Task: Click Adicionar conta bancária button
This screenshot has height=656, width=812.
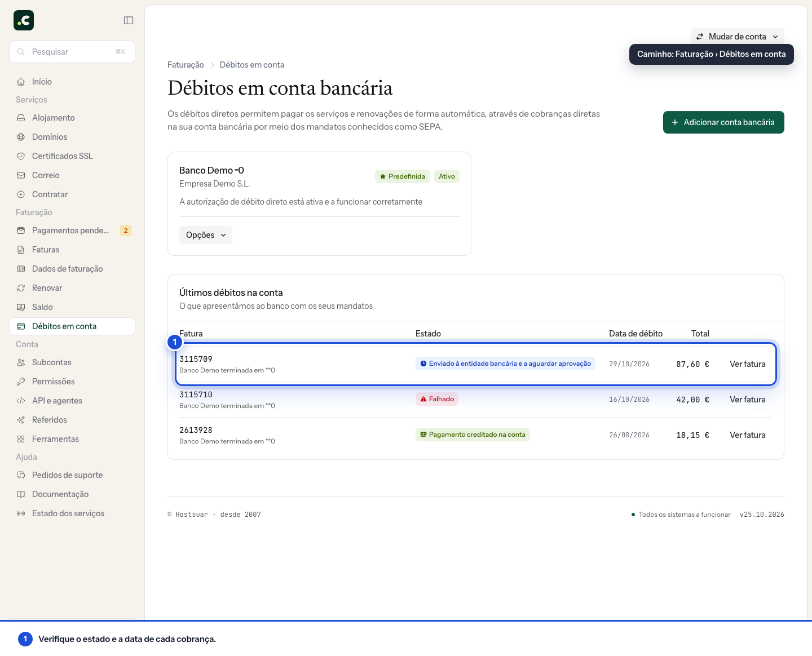Action: (x=723, y=122)
